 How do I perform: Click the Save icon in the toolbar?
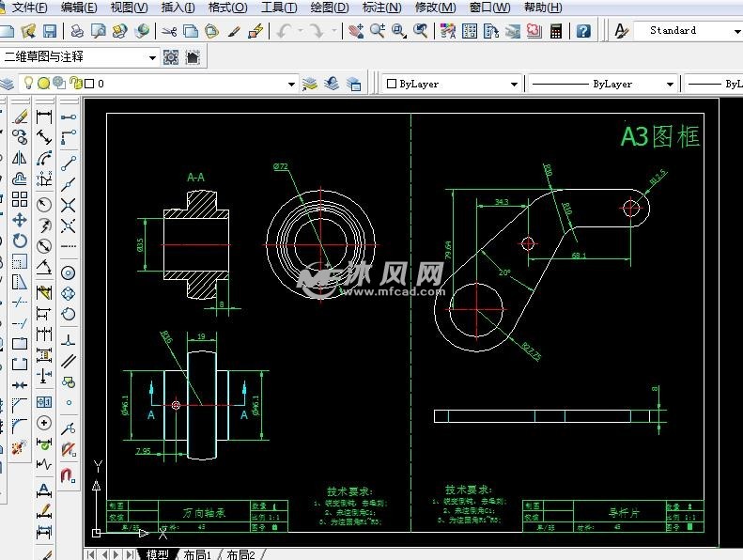point(50,31)
